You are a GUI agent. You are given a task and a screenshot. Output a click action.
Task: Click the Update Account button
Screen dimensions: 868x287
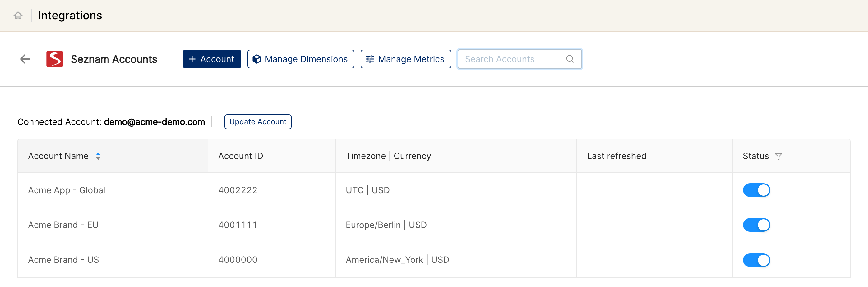click(x=258, y=122)
